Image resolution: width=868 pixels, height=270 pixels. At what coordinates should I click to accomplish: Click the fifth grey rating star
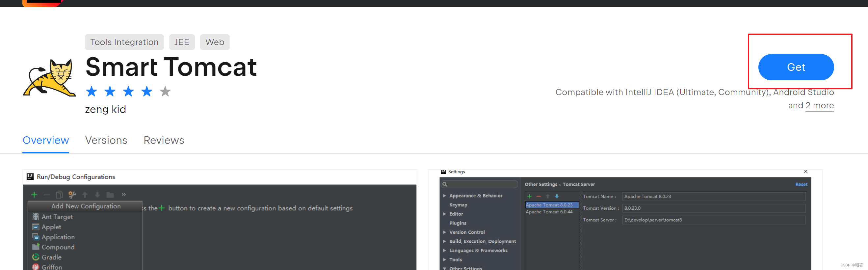[x=165, y=91]
